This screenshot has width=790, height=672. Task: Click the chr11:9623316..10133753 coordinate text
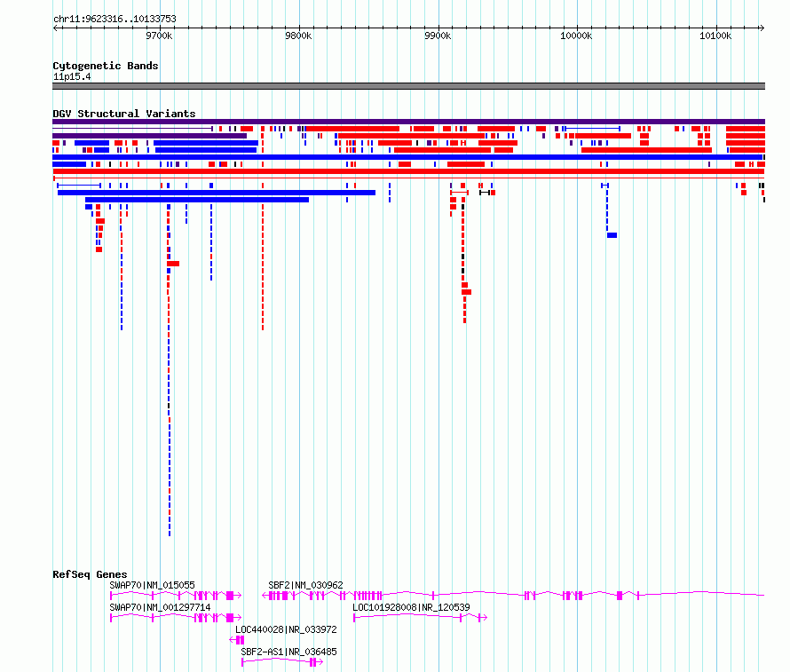click(x=115, y=19)
